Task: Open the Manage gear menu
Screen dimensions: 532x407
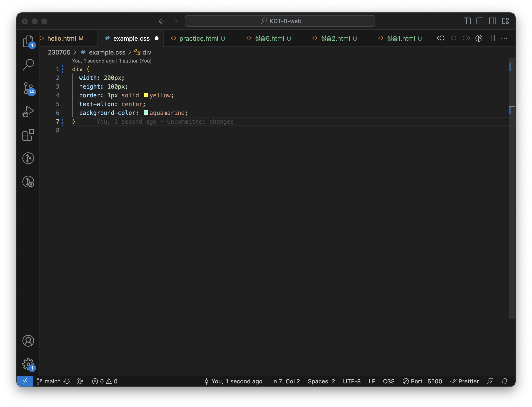Action: point(28,364)
